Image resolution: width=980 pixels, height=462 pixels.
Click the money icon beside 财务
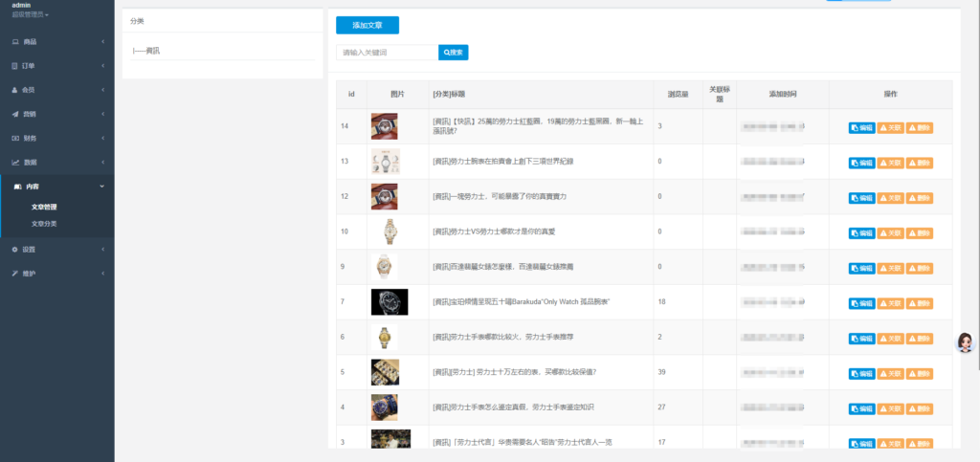15,138
